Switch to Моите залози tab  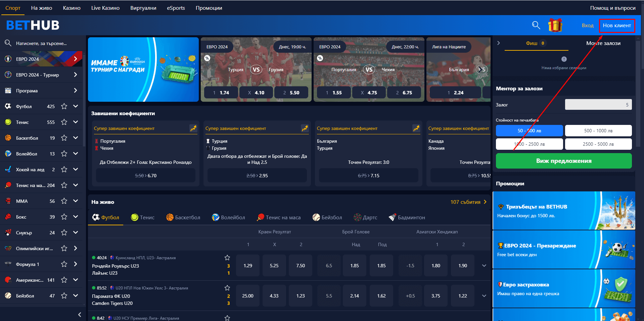tap(603, 43)
